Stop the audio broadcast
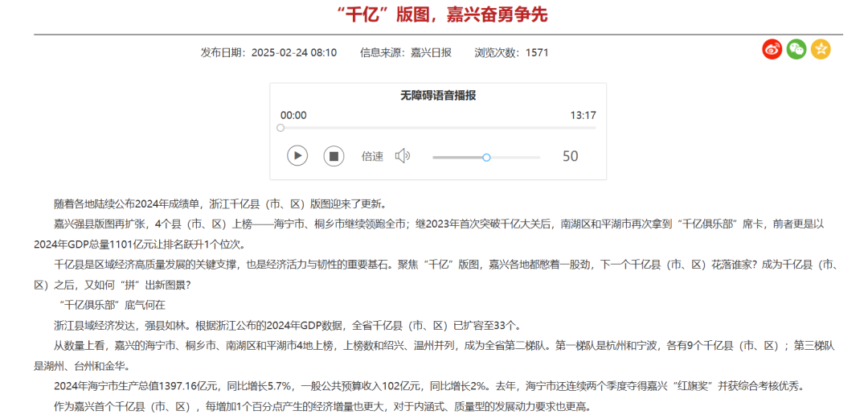The height and width of the screenshot is (415, 868). click(334, 156)
